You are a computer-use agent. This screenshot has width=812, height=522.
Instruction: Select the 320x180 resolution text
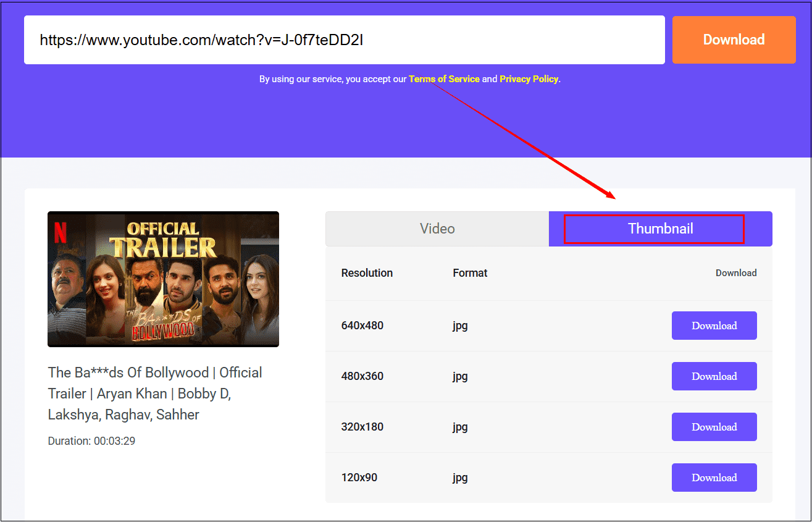[x=362, y=427]
